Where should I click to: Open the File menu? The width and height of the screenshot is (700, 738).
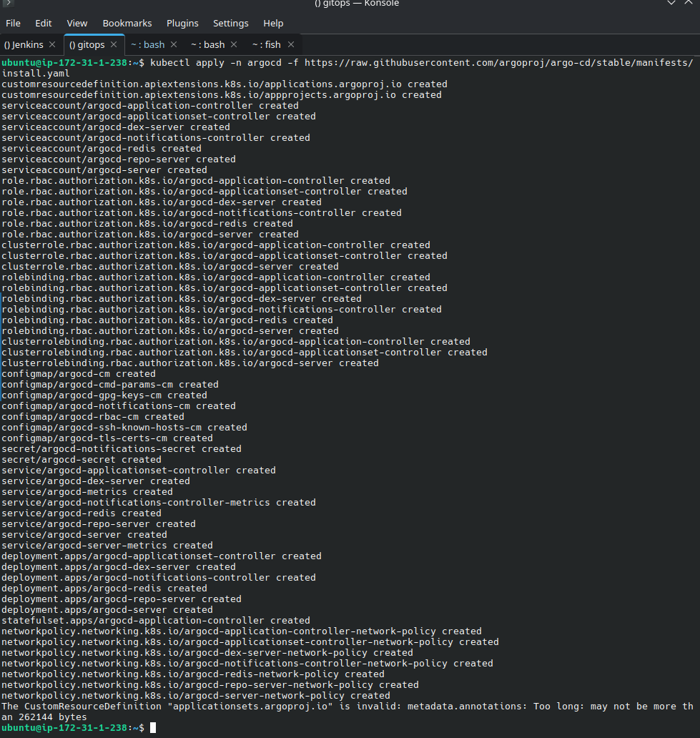(x=13, y=23)
